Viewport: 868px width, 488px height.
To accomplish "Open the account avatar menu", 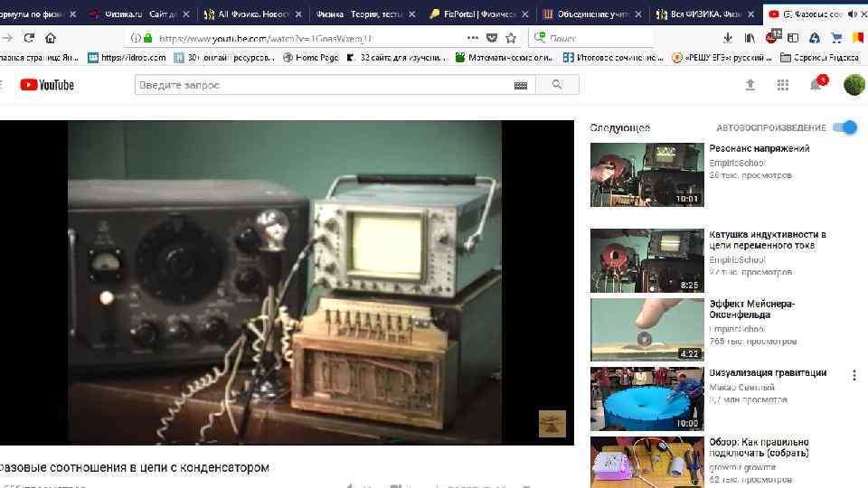I will tap(854, 85).
